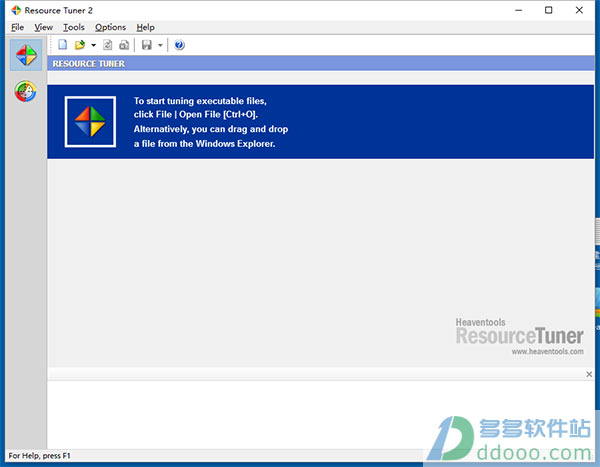Expand the Open File recent-files dropdown arrow
The width and height of the screenshot is (600, 467).
(93, 45)
